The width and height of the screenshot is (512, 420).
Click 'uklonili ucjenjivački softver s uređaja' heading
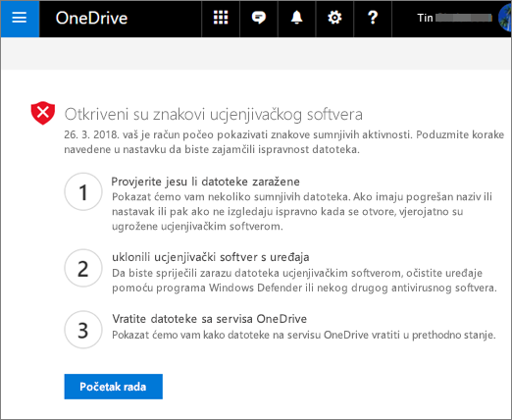[211, 257]
